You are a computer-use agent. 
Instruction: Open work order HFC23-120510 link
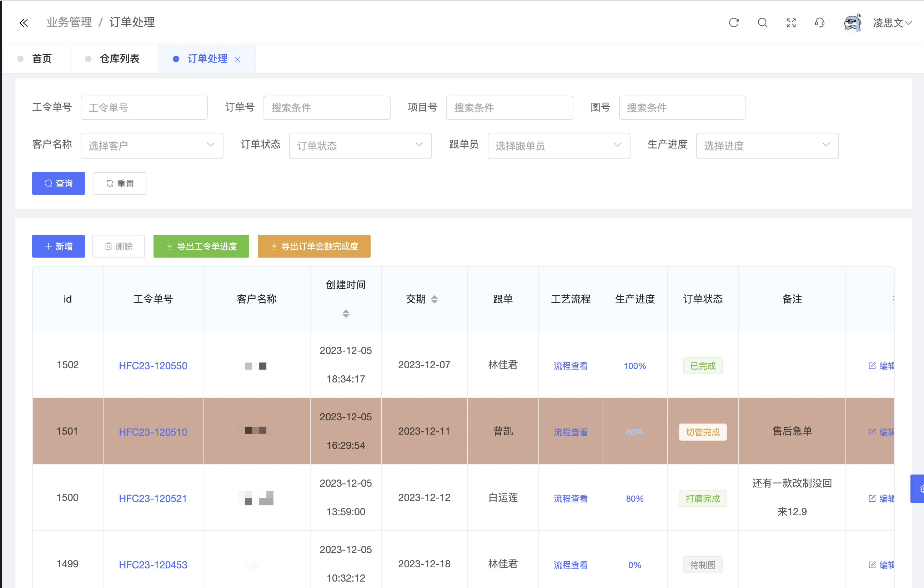point(153,432)
